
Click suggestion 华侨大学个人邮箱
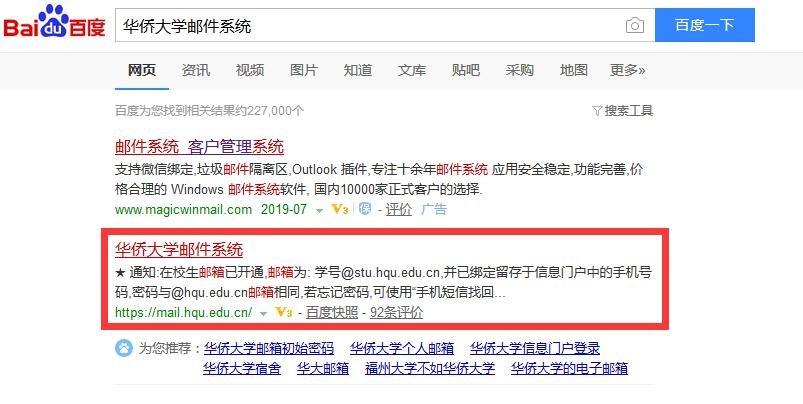402,349
